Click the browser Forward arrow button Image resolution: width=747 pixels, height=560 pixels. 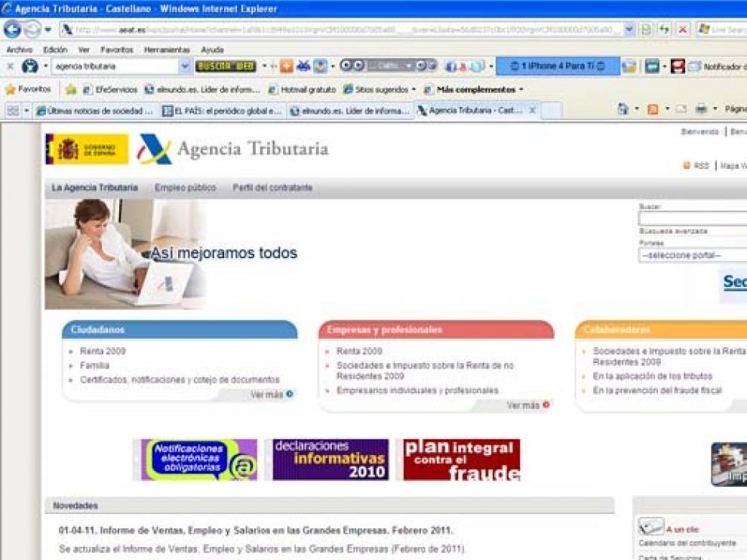coord(32,29)
